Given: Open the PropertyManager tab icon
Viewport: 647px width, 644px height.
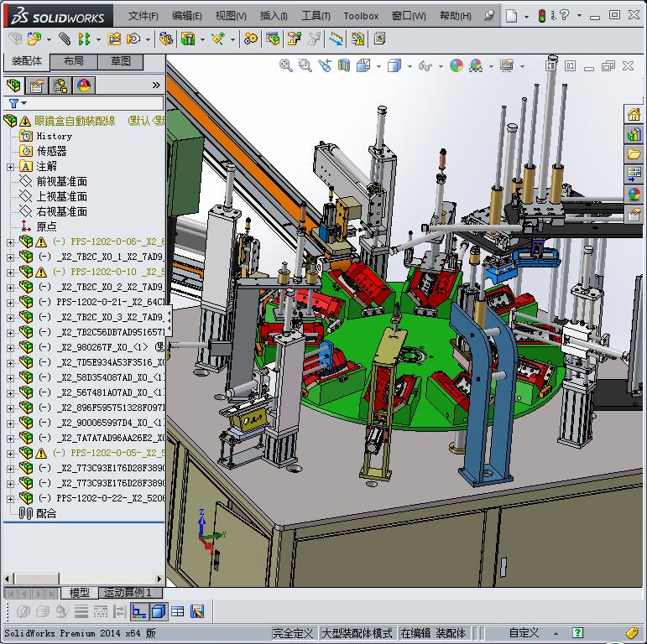Looking at the screenshot, I should pos(37,86).
